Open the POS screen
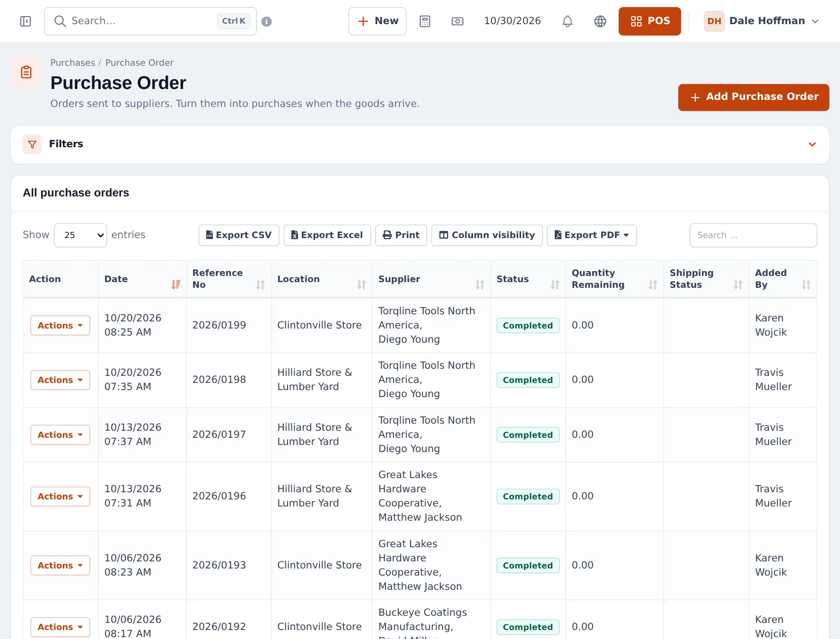Screen dimensions: 840x639 coord(649,21)
